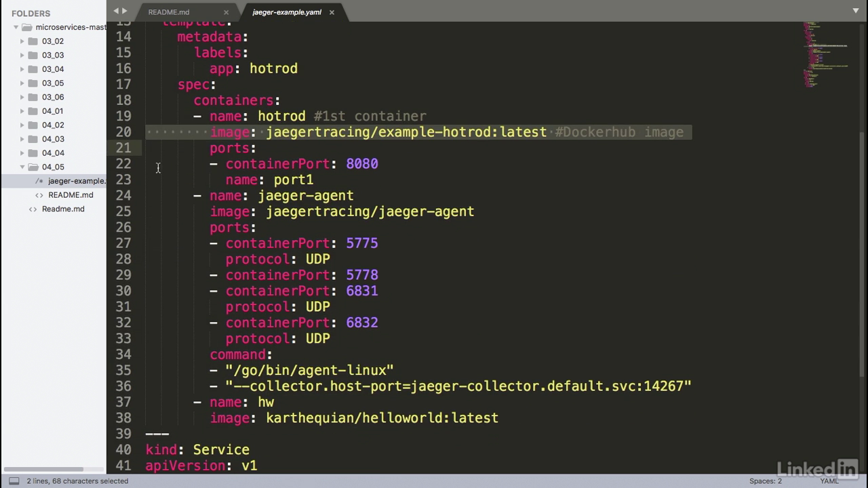
Task: Switch to the README.md tab
Action: [169, 12]
